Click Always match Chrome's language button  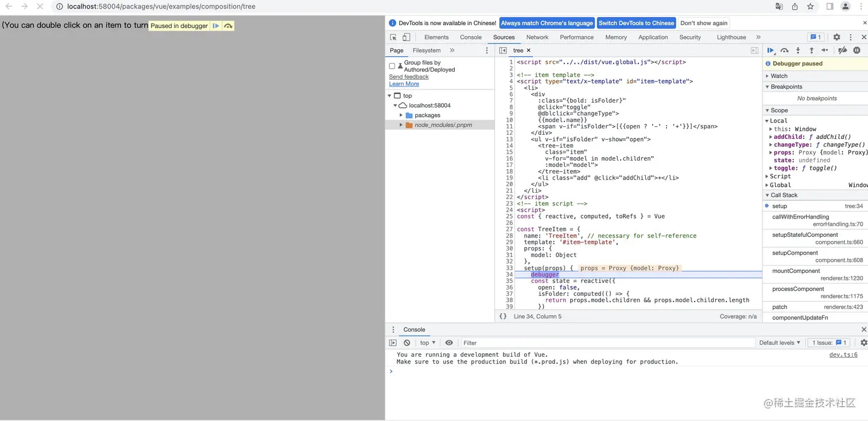tap(547, 23)
